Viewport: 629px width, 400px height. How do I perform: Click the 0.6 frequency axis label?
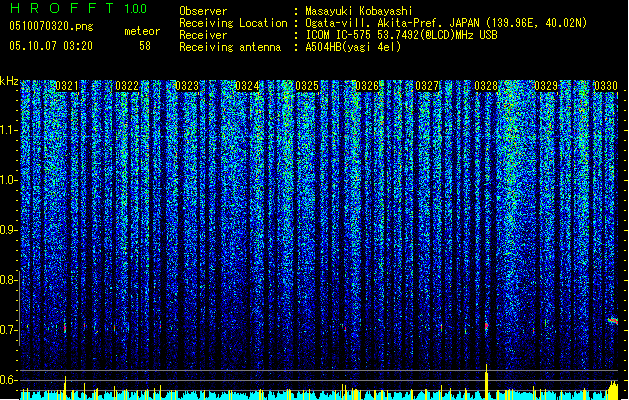tap(8, 380)
